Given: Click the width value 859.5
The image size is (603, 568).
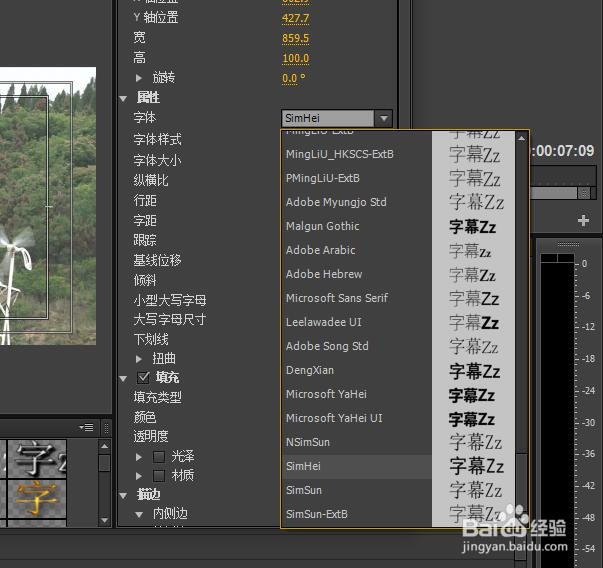Looking at the screenshot, I should click(x=295, y=38).
